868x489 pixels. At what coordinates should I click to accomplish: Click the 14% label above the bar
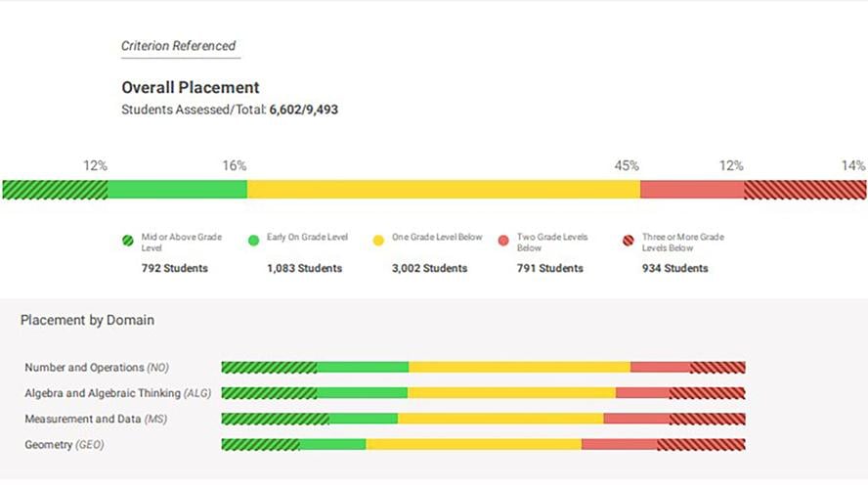(853, 165)
